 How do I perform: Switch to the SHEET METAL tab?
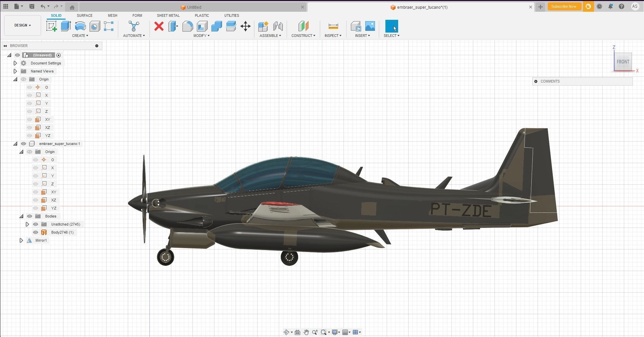click(168, 15)
